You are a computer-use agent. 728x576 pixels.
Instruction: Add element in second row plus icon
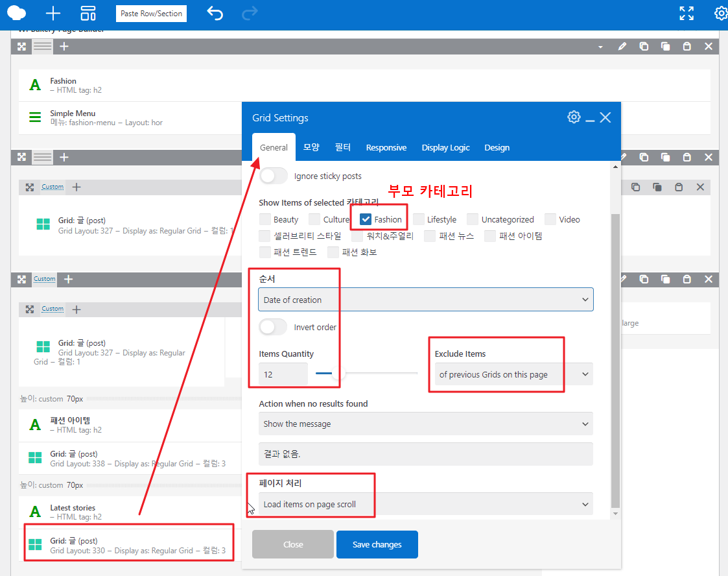pos(64,158)
